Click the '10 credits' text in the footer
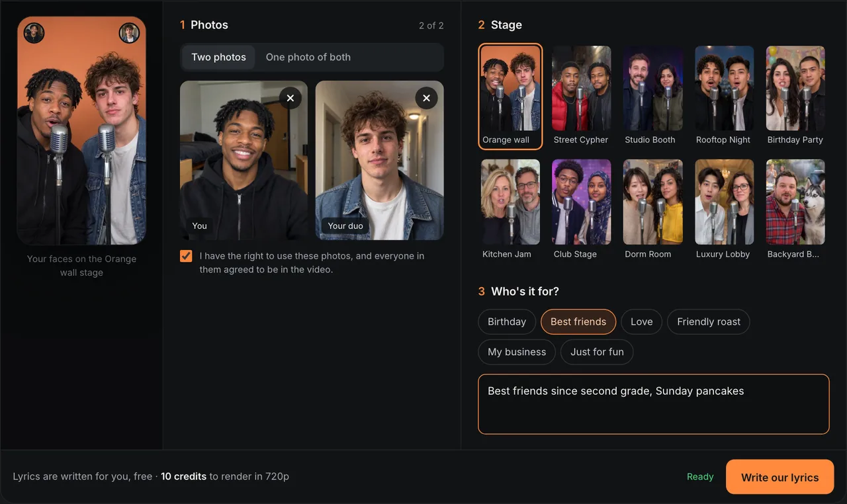Viewport: 847px width, 504px height. (x=183, y=476)
